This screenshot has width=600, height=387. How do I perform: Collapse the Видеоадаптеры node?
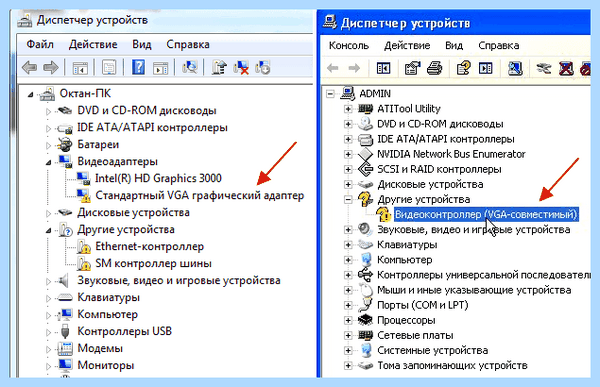point(49,162)
